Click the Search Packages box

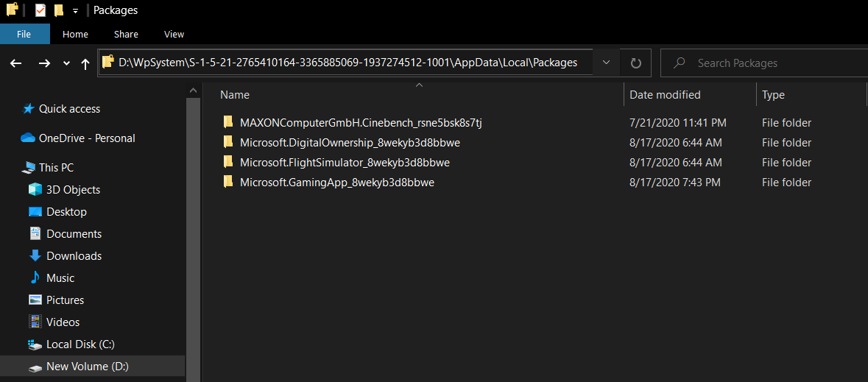(x=764, y=63)
